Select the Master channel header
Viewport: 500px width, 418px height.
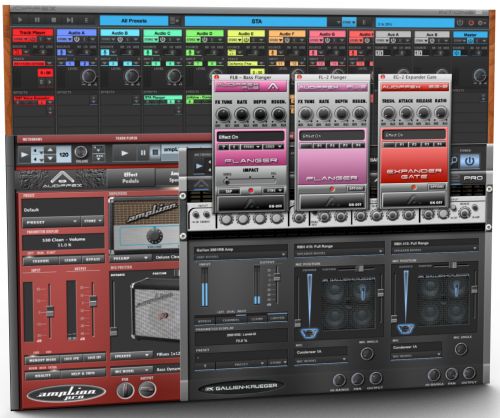[x=470, y=34]
